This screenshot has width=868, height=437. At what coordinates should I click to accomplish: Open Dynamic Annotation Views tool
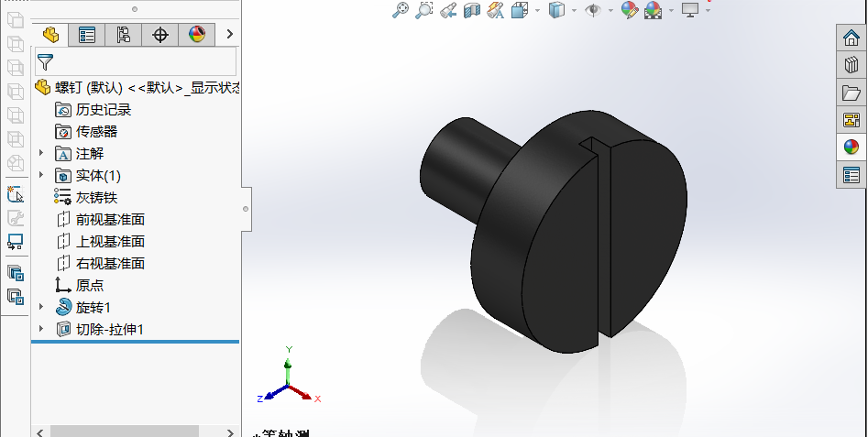[496, 10]
